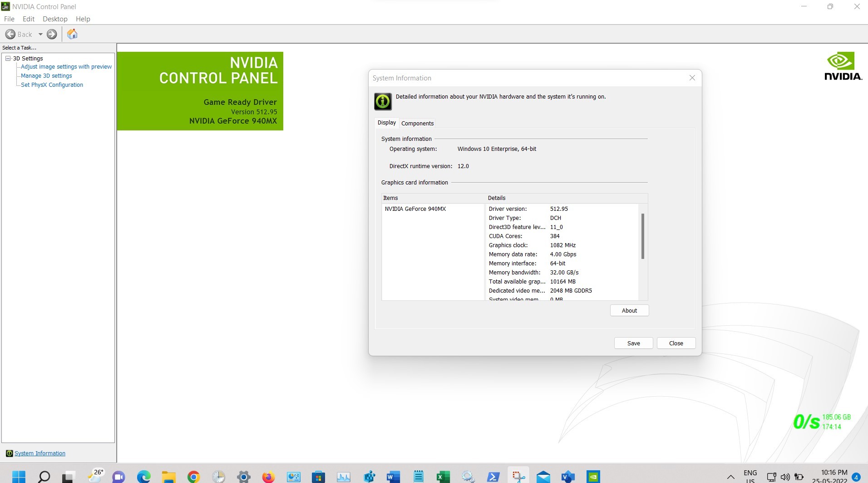Launch Microsoft Edge from taskbar
Image resolution: width=868 pixels, height=483 pixels.
point(143,477)
